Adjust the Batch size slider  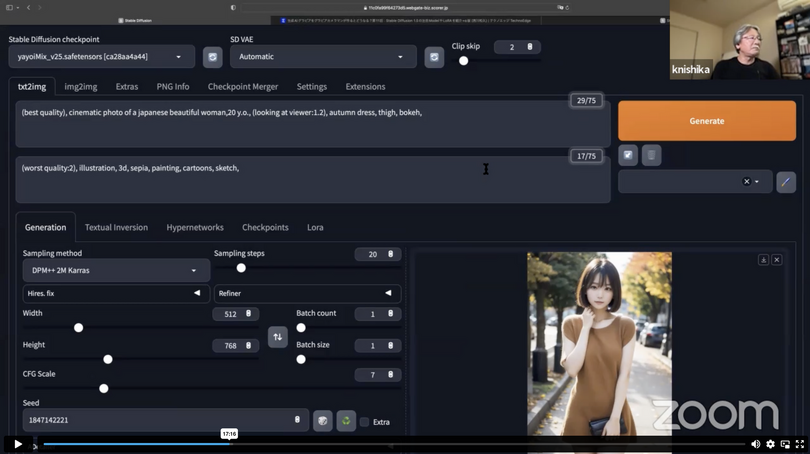pyautogui.click(x=349, y=359)
